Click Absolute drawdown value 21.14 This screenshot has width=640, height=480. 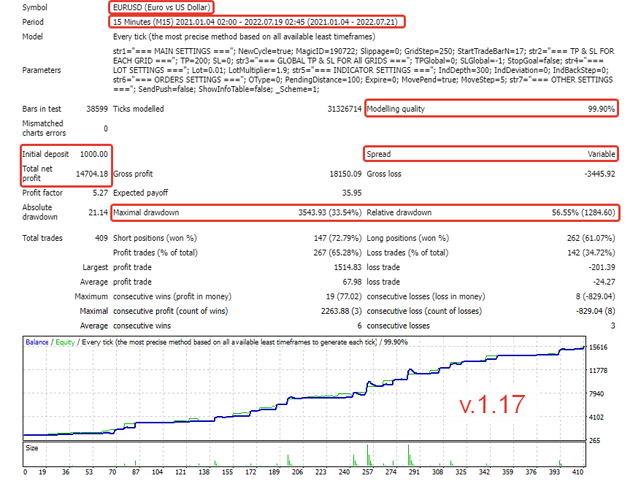98,213
